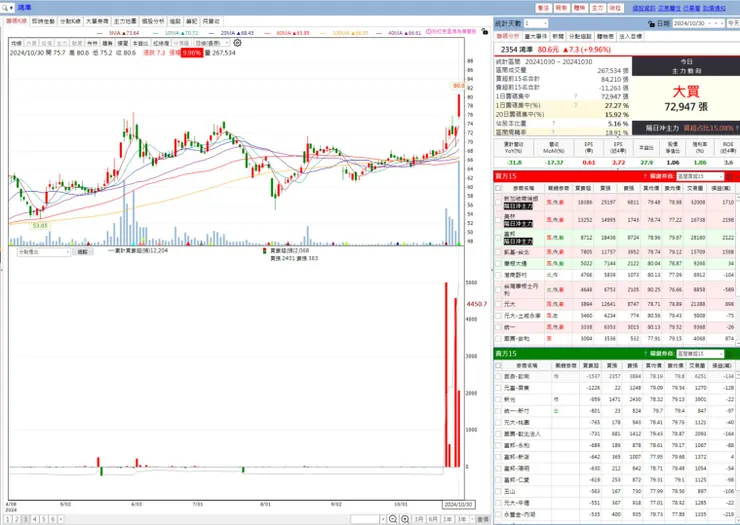Go to chart page 4
This screenshot has width=740, height=525.
[34, 519]
